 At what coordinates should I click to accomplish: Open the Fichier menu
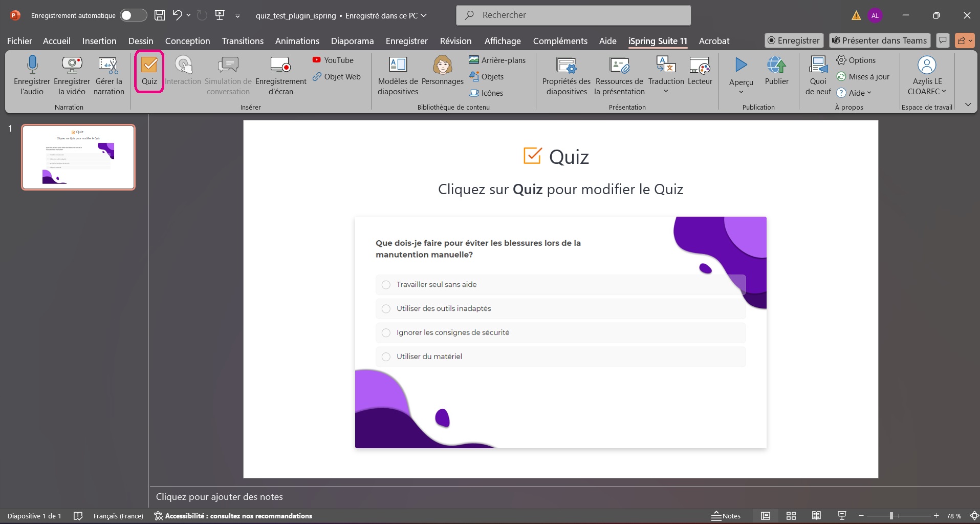click(19, 41)
